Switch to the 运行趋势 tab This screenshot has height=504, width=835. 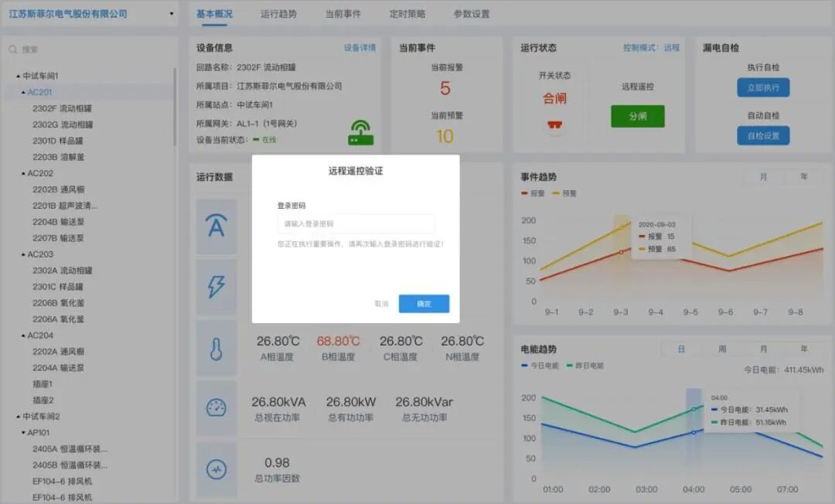(x=279, y=13)
